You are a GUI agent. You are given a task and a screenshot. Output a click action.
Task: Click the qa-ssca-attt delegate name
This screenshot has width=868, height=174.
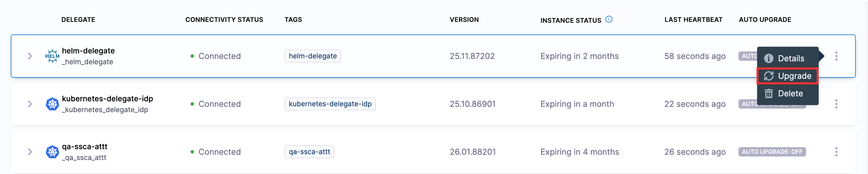(x=85, y=147)
